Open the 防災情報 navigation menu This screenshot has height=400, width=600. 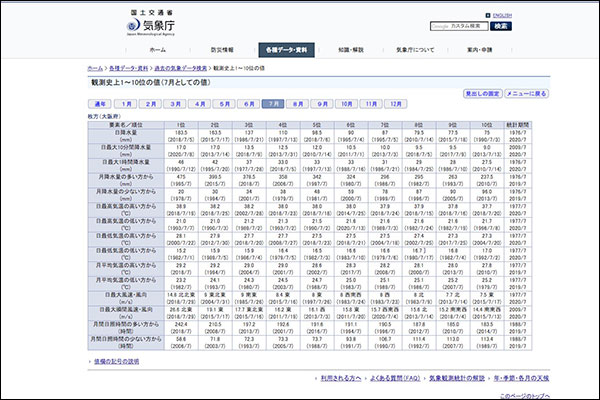(222, 49)
